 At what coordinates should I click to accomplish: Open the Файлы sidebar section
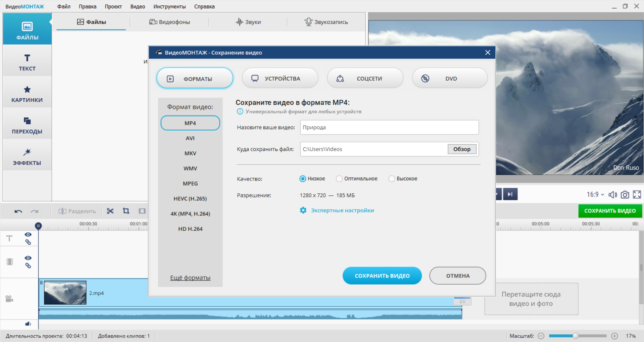(27, 30)
